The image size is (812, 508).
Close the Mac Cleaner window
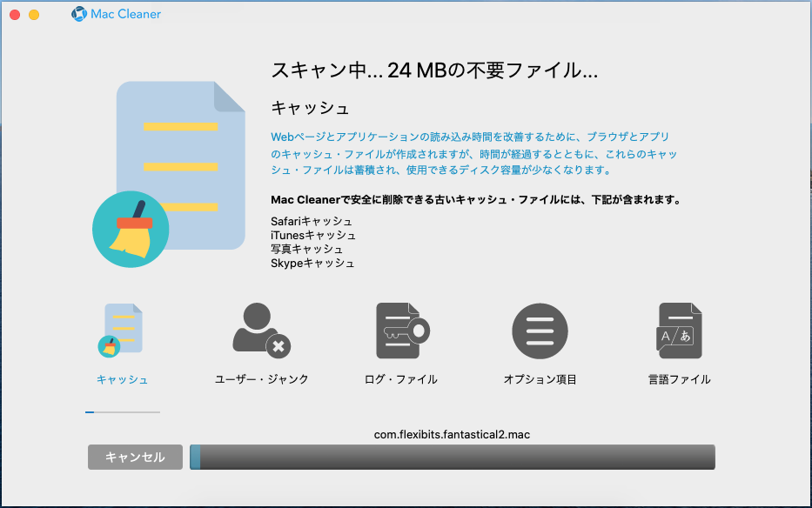[15, 15]
